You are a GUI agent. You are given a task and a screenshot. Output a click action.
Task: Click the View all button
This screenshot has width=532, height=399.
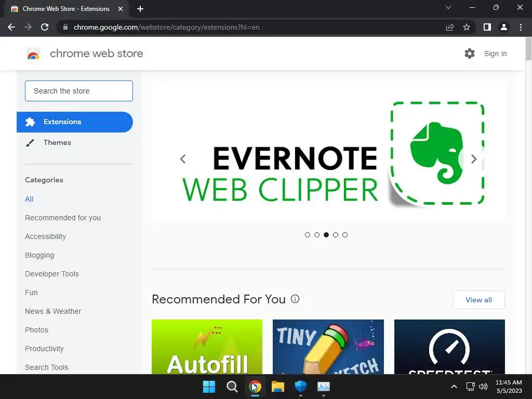click(x=478, y=300)
